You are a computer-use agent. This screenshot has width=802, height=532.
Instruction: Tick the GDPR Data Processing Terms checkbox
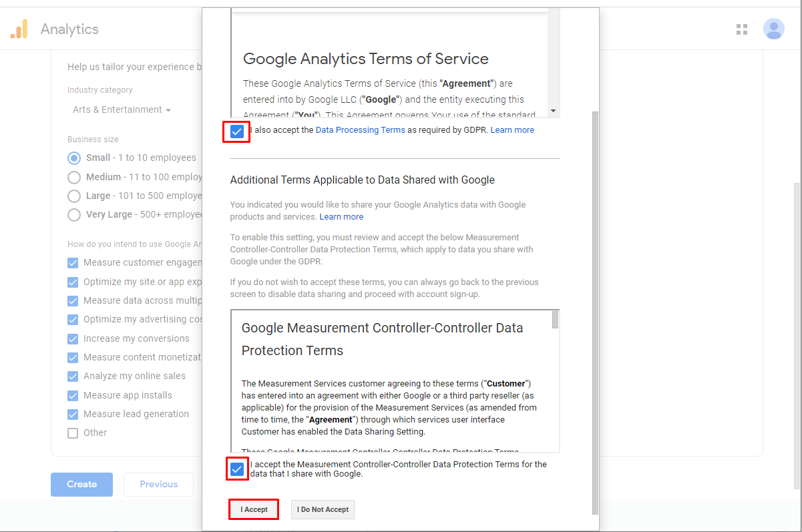pos(236,131)
